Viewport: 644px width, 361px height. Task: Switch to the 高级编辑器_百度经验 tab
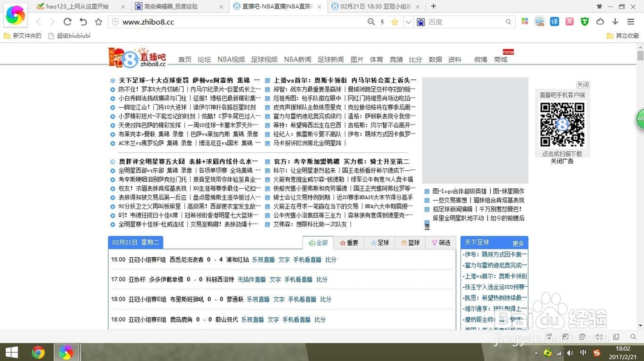pyautogui.click(x=173, y=6)
